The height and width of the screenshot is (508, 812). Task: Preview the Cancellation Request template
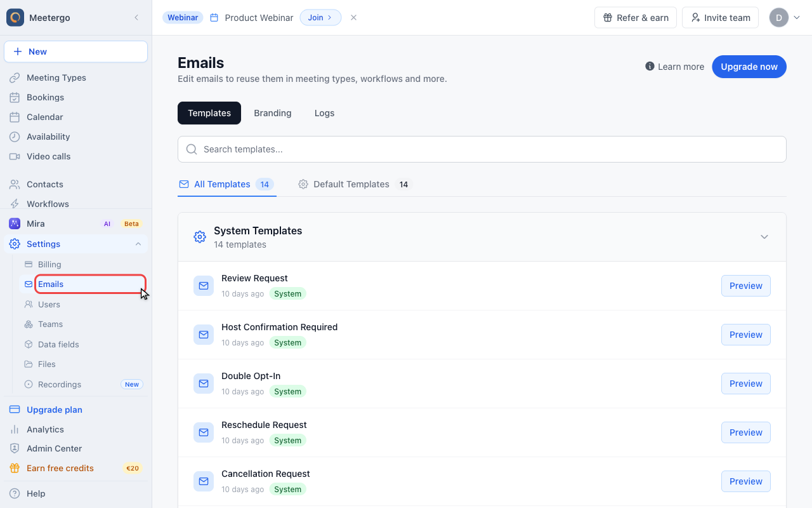point(746,481)
